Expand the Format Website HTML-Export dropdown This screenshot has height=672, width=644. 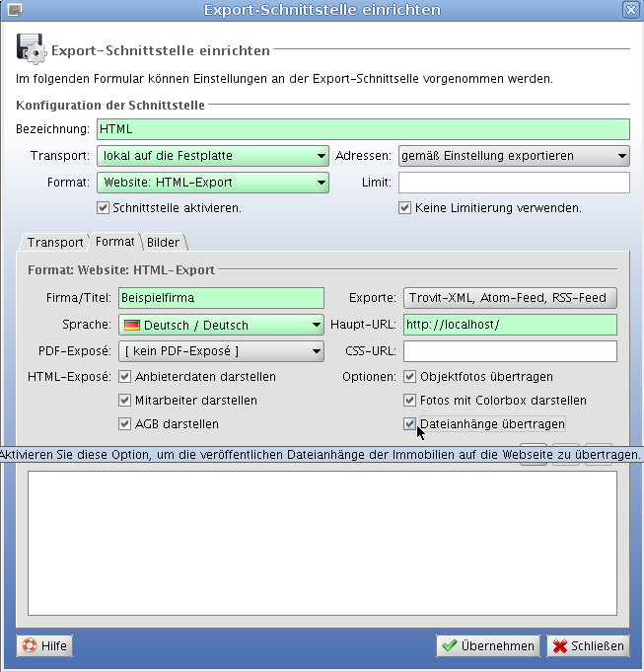coord(212,183)
